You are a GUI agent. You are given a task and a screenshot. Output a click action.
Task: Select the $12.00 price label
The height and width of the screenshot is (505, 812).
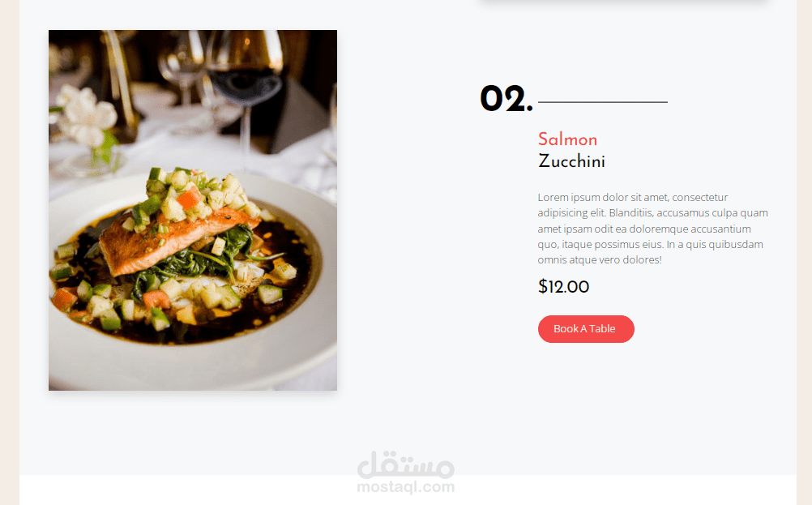[x=563, y=286]
